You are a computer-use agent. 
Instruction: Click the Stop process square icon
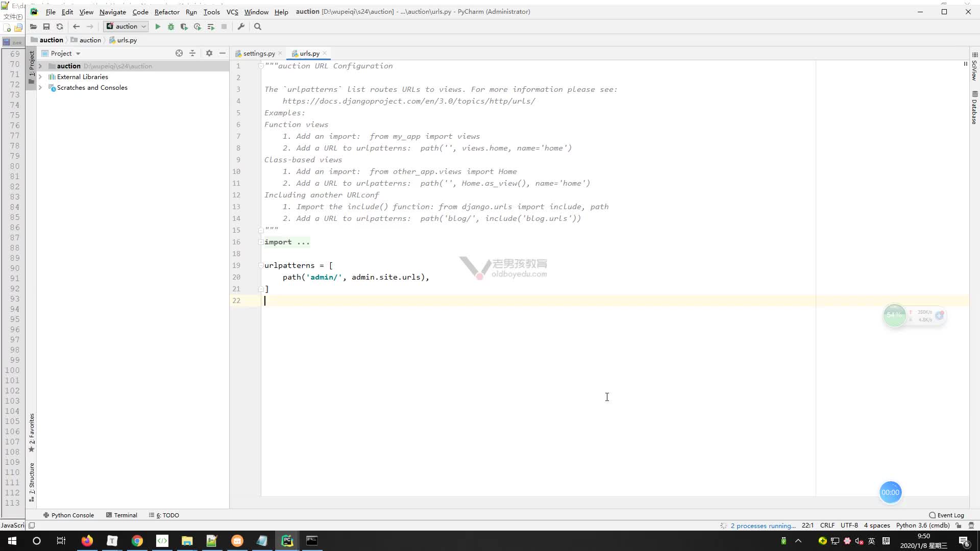(x=224, y=27)
